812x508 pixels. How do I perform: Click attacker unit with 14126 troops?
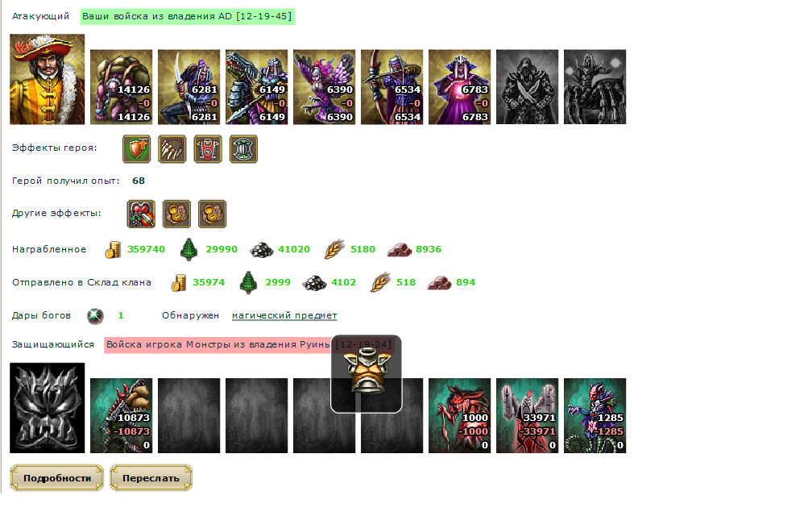[x=121, y=87]
